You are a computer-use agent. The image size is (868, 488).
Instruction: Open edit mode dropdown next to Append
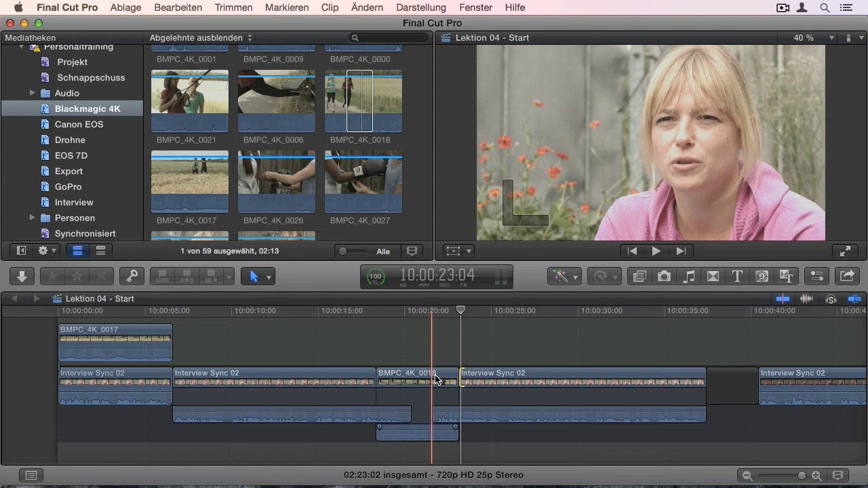[229, 277]
